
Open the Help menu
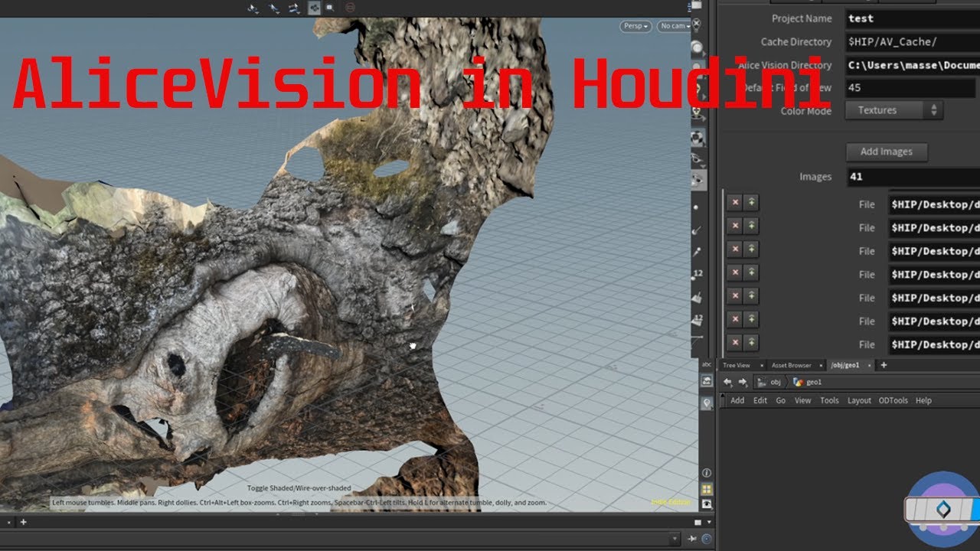tap(923, 400)
